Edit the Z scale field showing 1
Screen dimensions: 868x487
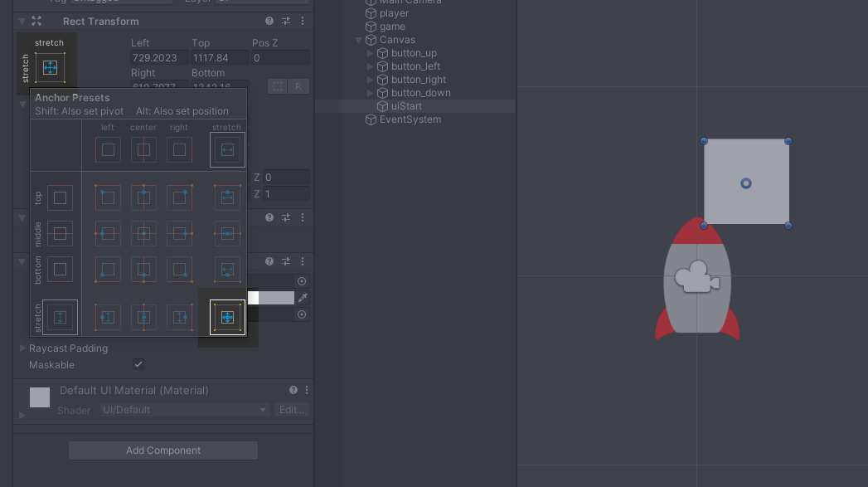coord(286,194)
